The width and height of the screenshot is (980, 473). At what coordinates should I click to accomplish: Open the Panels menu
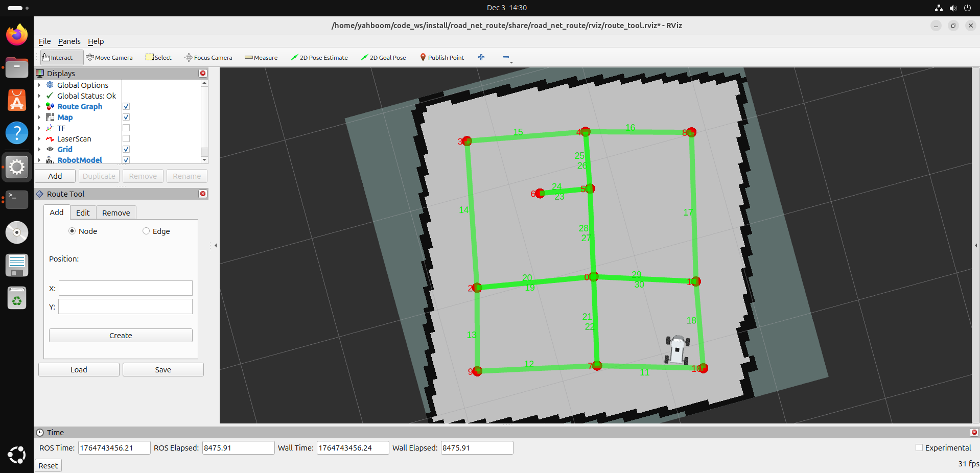(x=69, y=41)
